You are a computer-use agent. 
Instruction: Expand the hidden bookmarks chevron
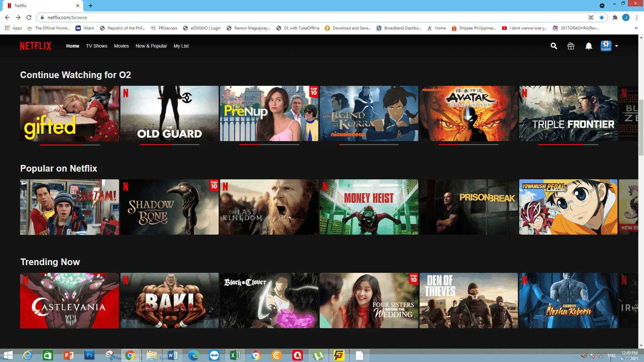636,28
